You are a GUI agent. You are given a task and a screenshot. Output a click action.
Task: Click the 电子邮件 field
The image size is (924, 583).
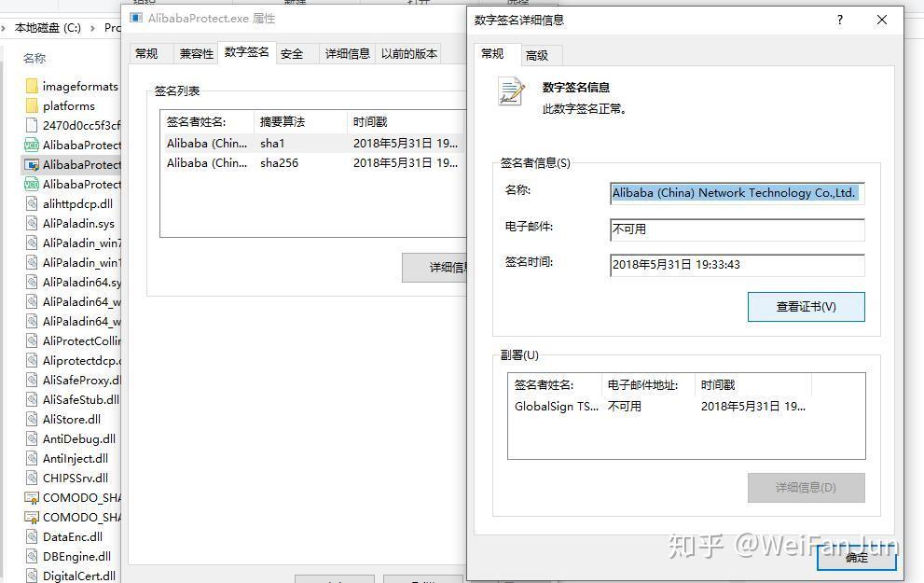tap(738, 229)
